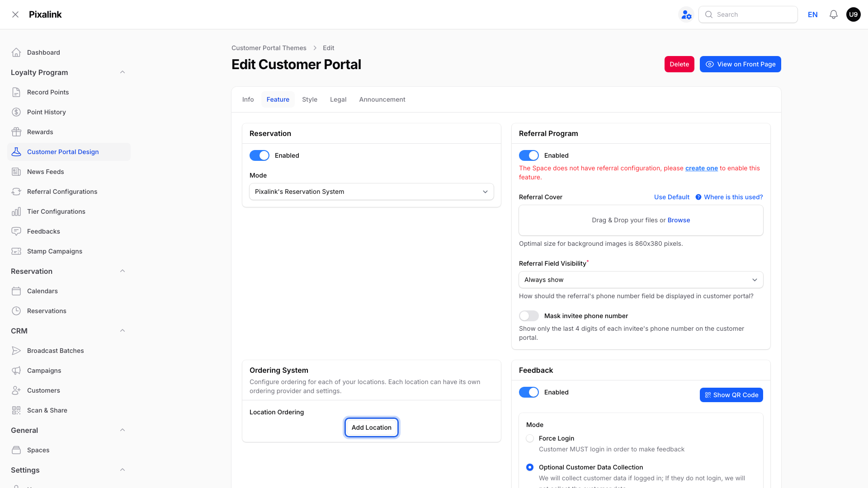The height and width of the screenshot is (488, 868).
Task: Collapse the Reservation sidebar section
Action: pos(123,271)
